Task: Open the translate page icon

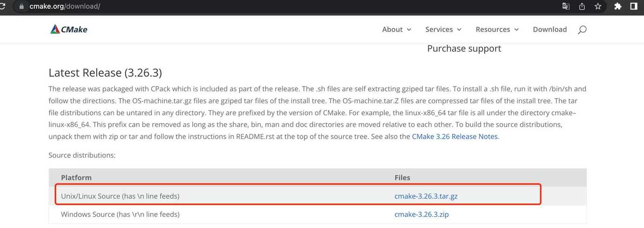Action: (x=565, y=7)
